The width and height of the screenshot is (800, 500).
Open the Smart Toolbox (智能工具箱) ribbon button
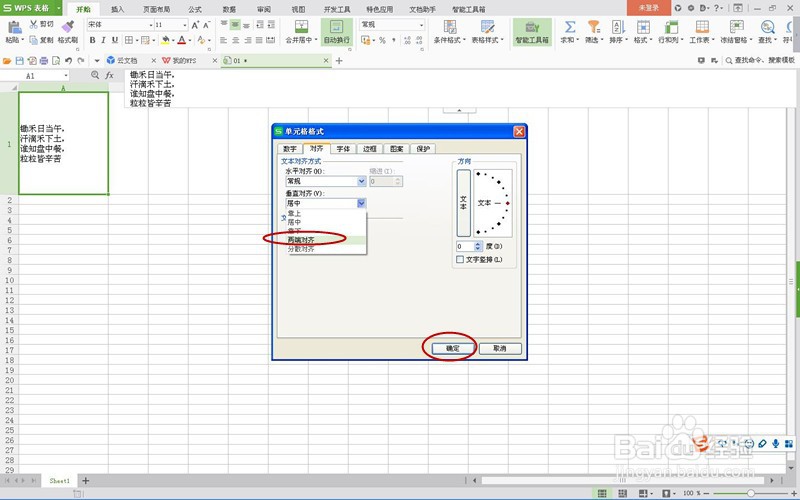[532, 32]
